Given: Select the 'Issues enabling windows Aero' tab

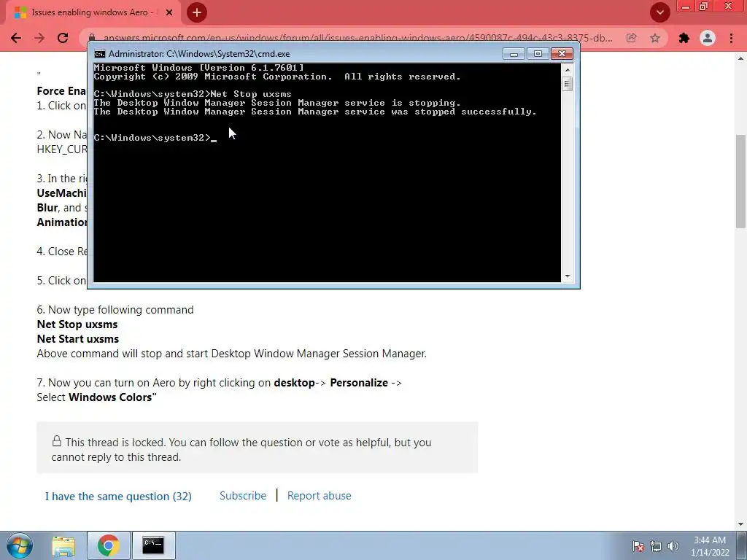Looking at the screenshot, I should click(x=93, y=13).
